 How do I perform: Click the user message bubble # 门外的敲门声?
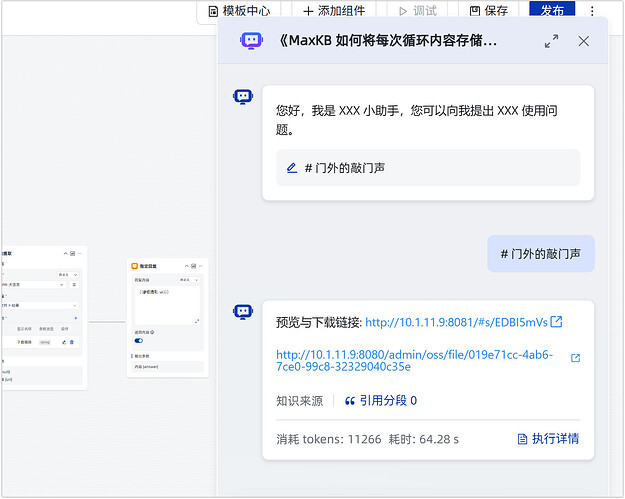(540, 253)
